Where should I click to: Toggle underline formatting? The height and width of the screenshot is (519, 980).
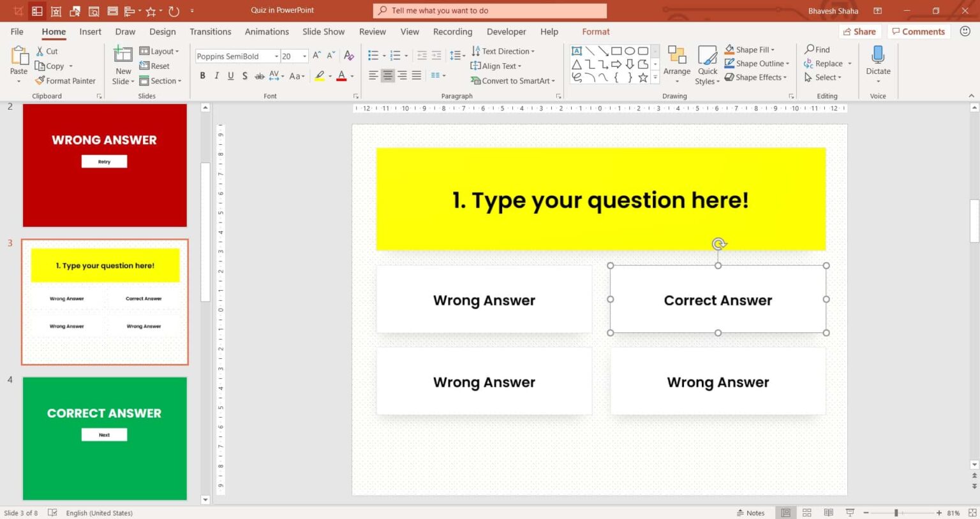click(x=230, y=75)
